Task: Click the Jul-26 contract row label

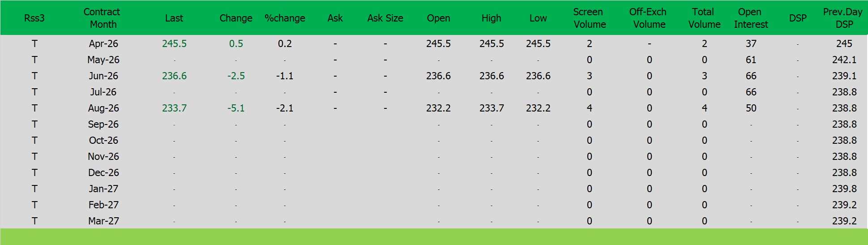Action: pos(103,92)
